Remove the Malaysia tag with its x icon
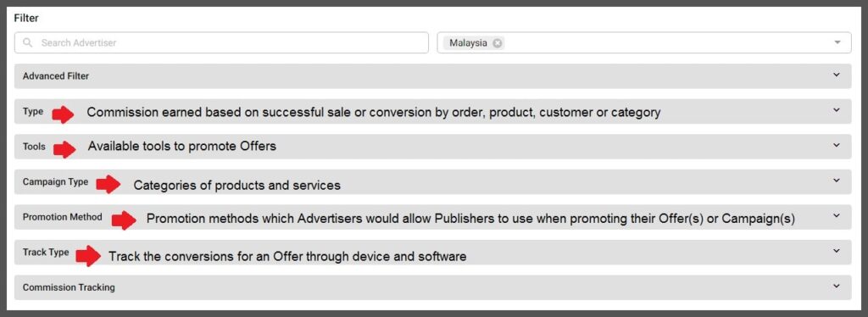Screen dimensions: 868x317 point(498,43)
